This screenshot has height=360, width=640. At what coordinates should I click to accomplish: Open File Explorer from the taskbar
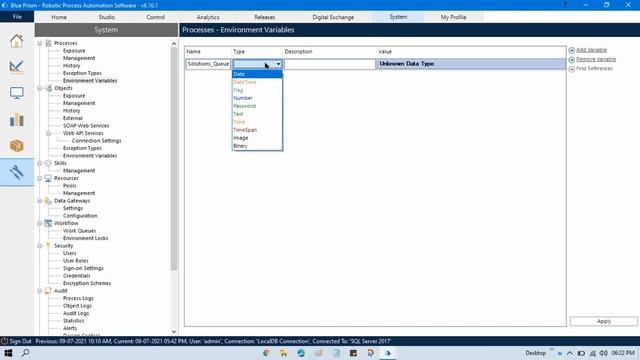283,353
